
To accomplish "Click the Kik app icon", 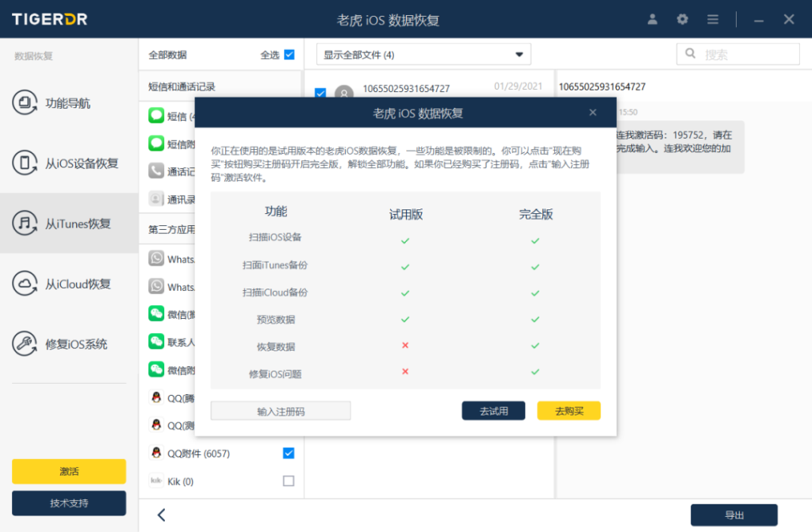I will [x=156, y=480].
